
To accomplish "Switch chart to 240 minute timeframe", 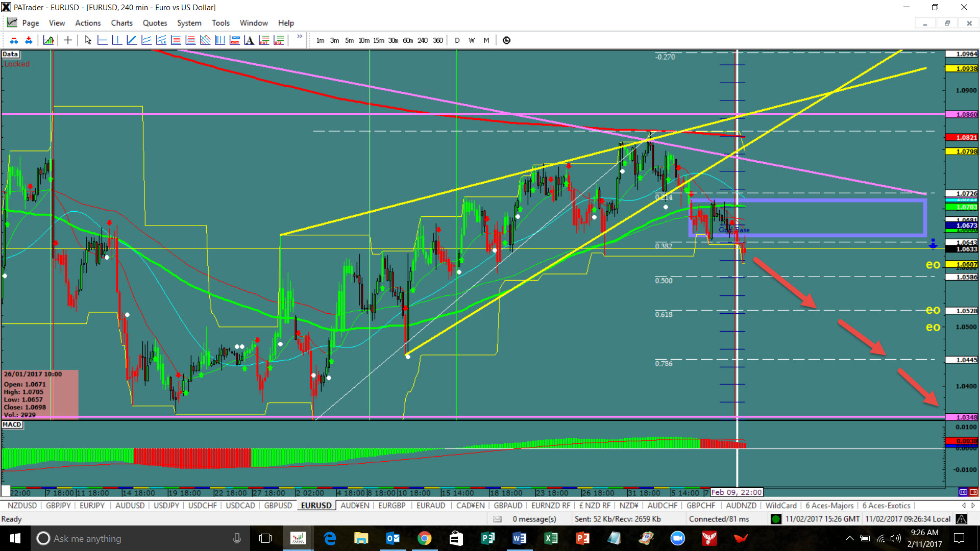I will [423, 40].
